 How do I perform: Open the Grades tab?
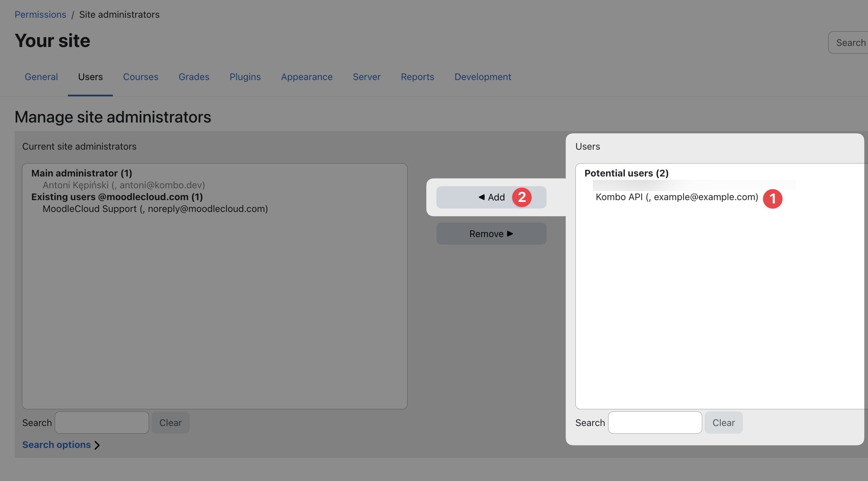tap(194, 77)
